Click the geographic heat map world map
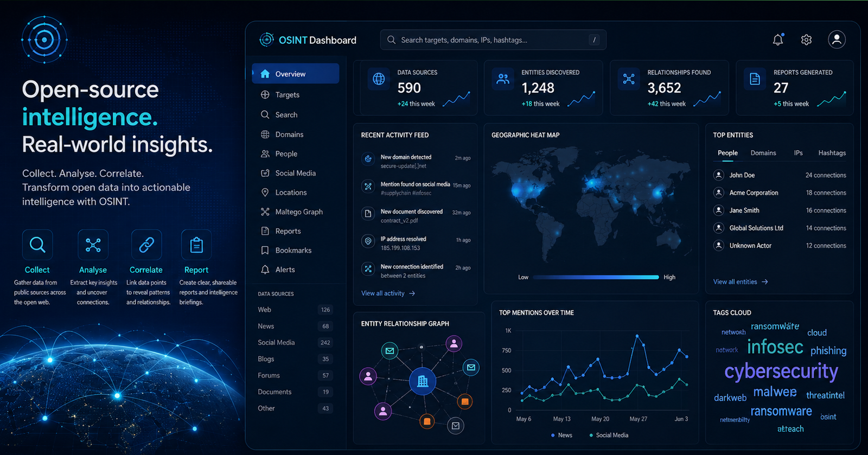The width and height of the screenshot is (868, 455). pyautogui.click(x=591, y=206)
